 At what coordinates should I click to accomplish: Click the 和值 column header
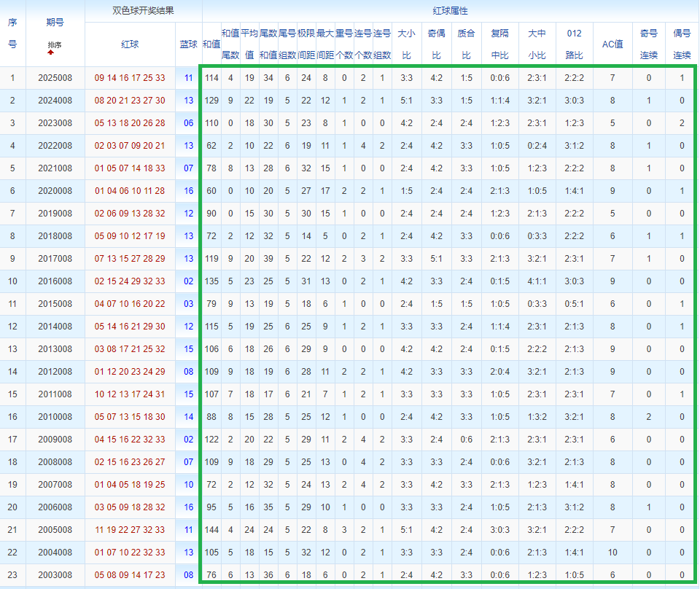(211, 44)
